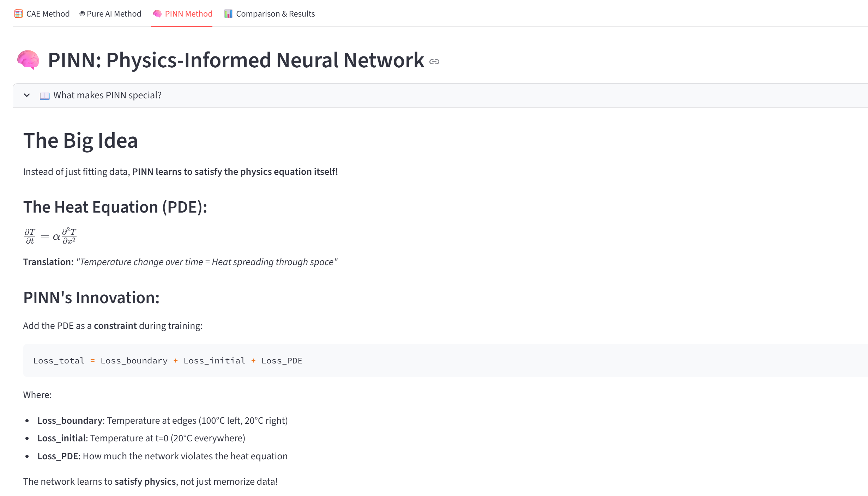The height and width of the screenshot is (496, 868).
Task: Click the Loss_total code block
Action: (168, 361)
